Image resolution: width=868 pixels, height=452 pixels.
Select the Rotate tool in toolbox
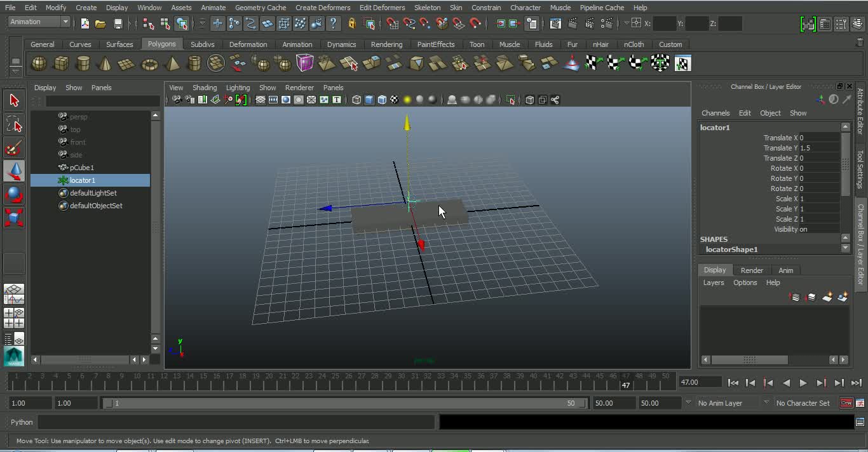pos(14,194)
